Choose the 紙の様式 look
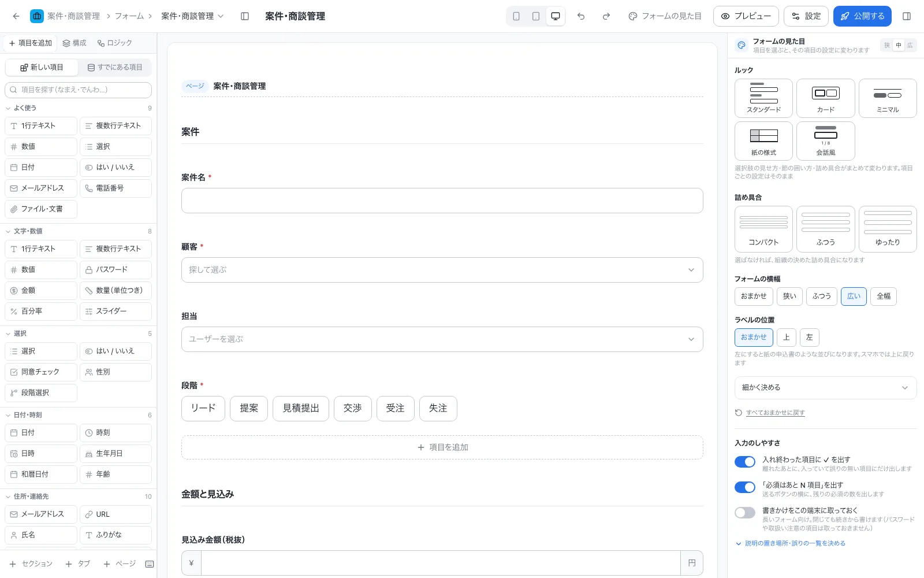Image resolution: width=924 pixels, height=578 pixels. click(763, 140)
